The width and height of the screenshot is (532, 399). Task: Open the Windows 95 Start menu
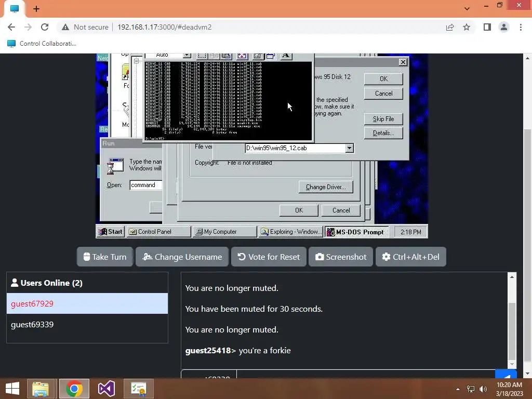click(x=111, y=232)
